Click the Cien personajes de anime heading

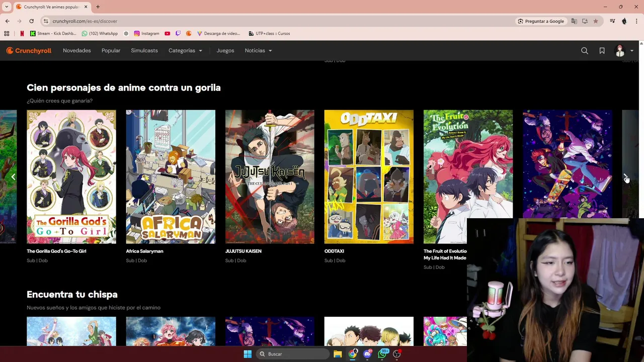coord(124,87)
